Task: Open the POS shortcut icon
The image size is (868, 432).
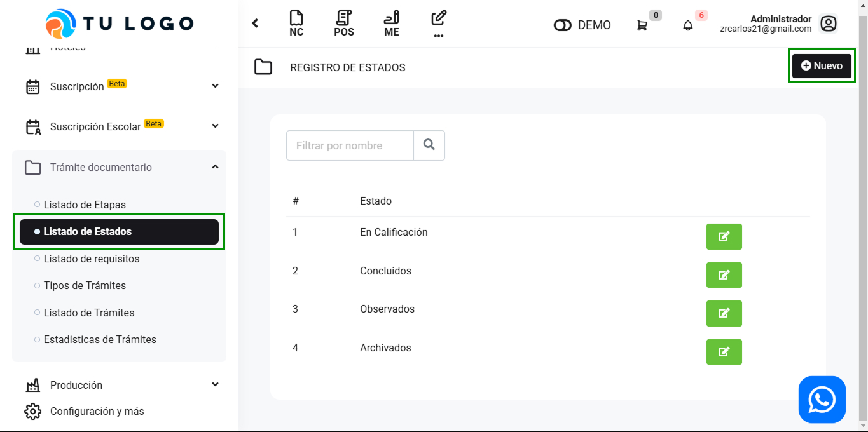Action: point(344,24)
